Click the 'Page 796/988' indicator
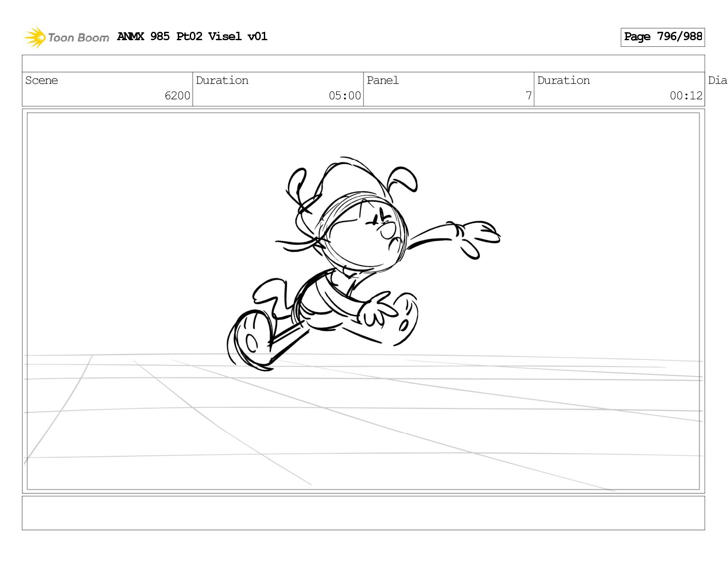 (x=663, y=37)
